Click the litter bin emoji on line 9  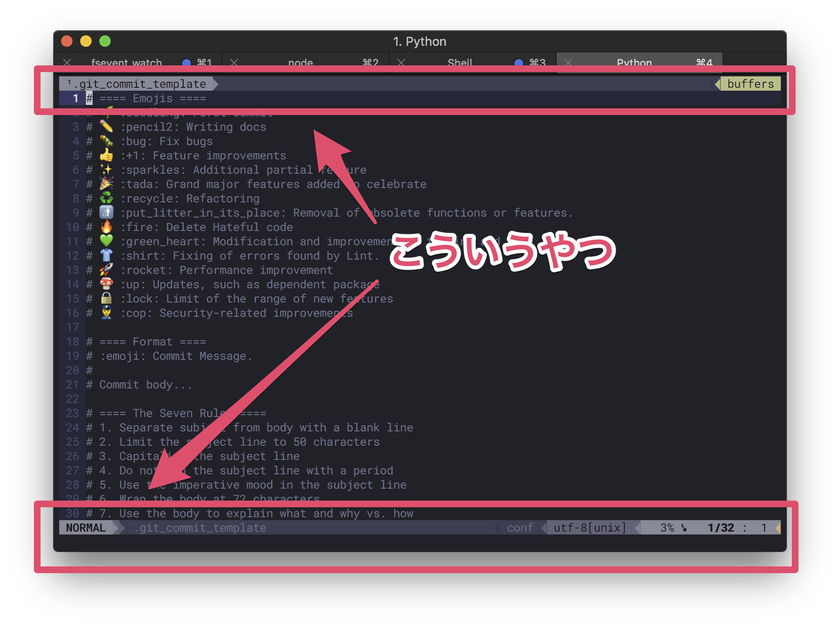(106, 212)
